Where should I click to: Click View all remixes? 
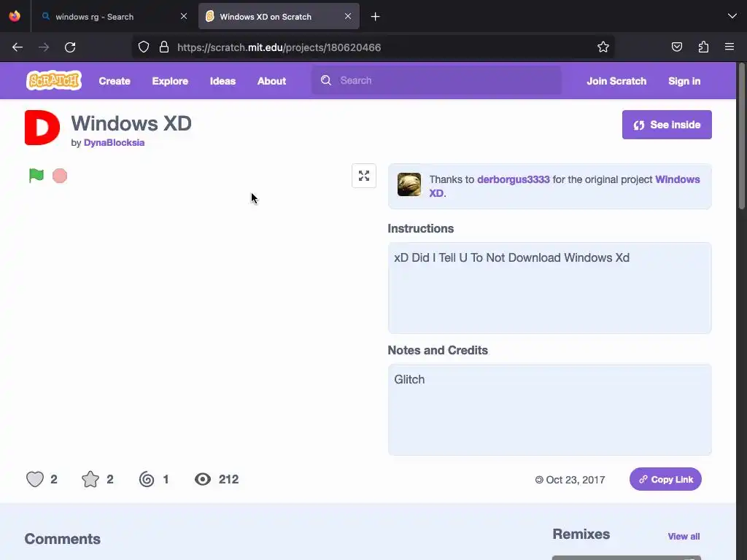pos(684,536)
